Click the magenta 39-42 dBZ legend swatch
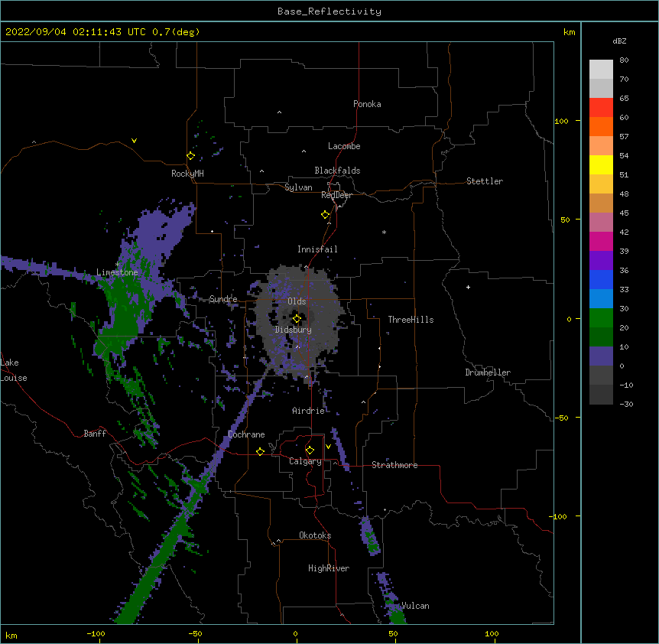 tap(601, 241)
